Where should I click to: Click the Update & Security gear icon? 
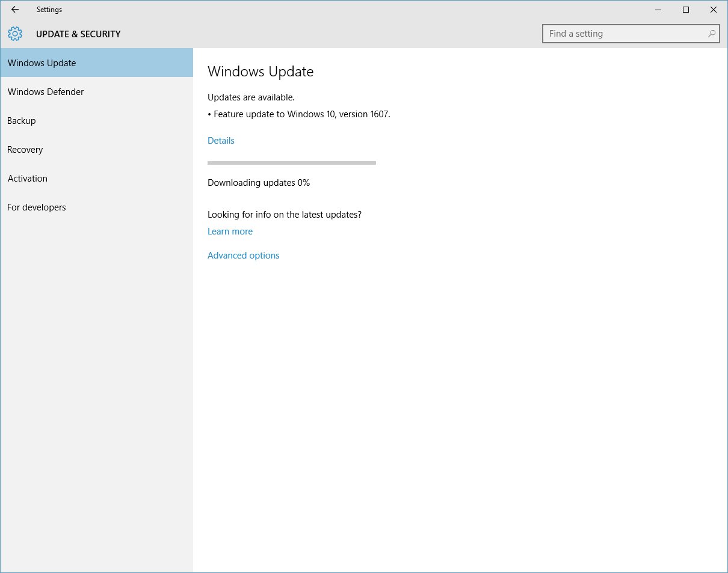coord(15,34)
